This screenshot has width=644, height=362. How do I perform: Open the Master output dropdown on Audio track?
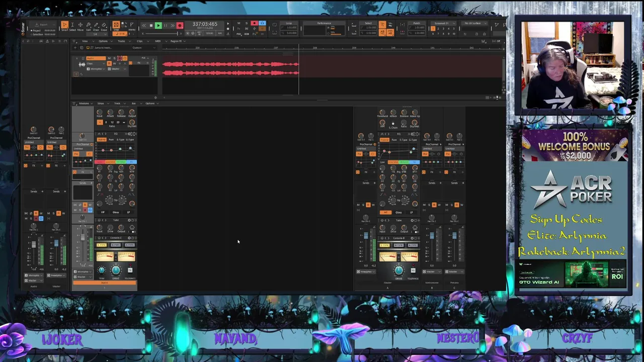[117, 69]
